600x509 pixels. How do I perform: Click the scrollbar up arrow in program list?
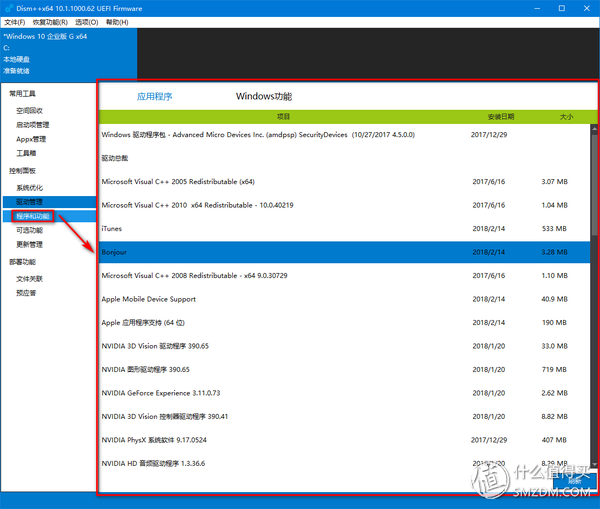(x=594, y=129)
